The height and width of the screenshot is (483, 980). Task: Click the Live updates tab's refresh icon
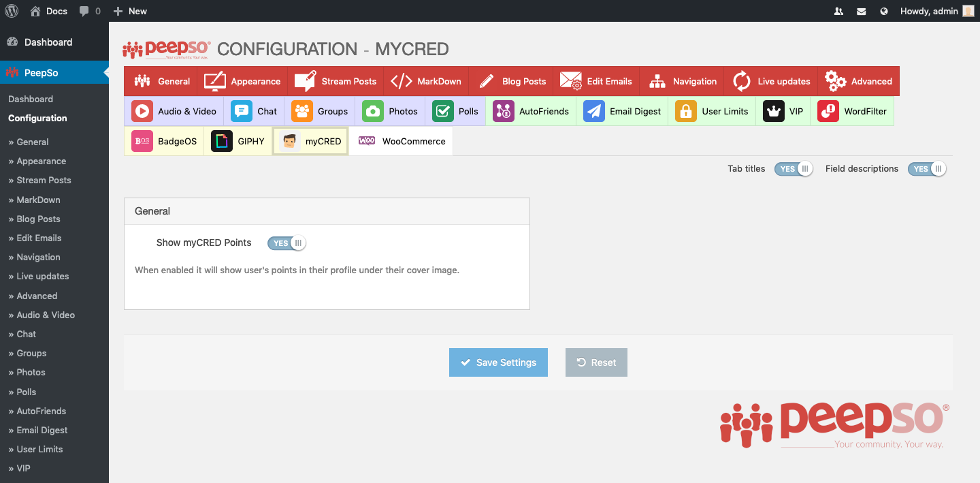click(x=742, y=81)
